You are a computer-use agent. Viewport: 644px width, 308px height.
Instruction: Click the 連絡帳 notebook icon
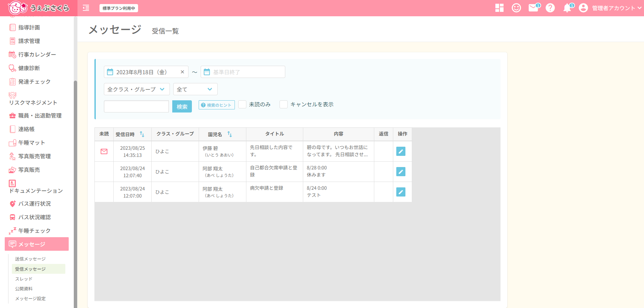[x=13, y=129]
